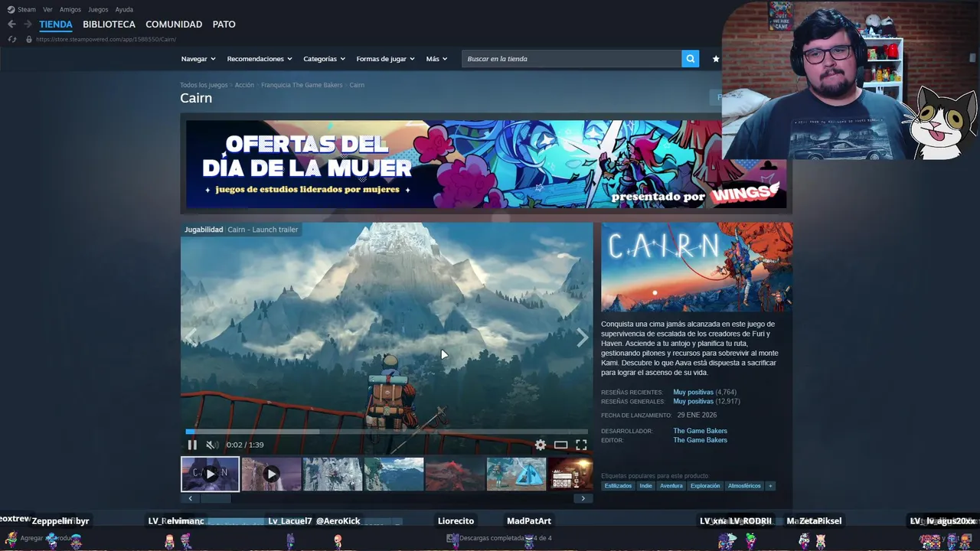This screenshot has width=980, height=551.
Task: Click the padlock security icon
Action: [x=29, y=39]
